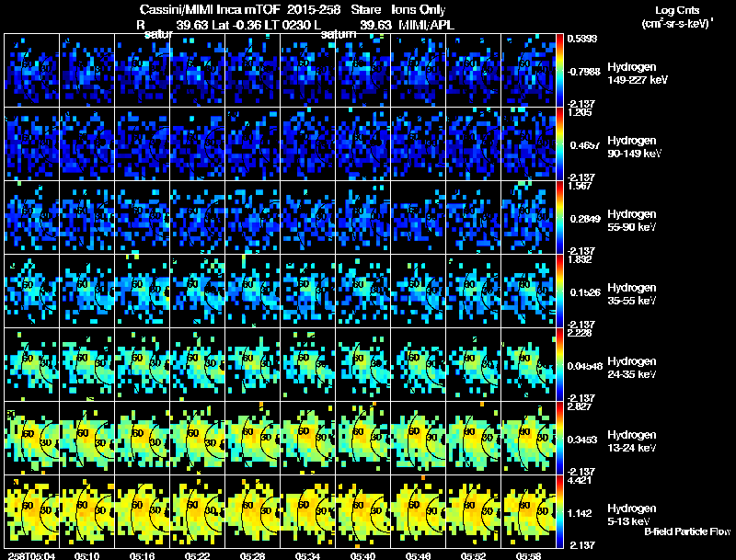Open the 55-90 keV image panel at 05:46
Image resolution: width=736 pixels, height=560 pixels.
click(x=418, y=217)
